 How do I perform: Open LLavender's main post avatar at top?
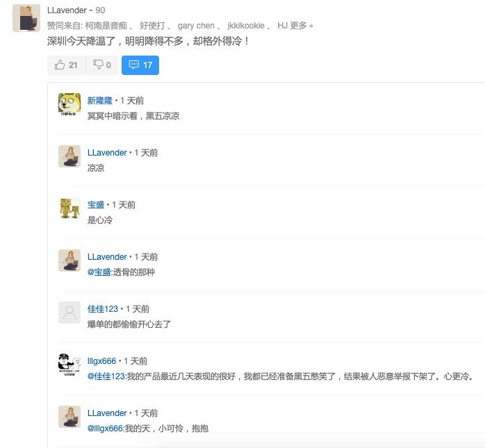pyautogui.click(x=26, y=18)
